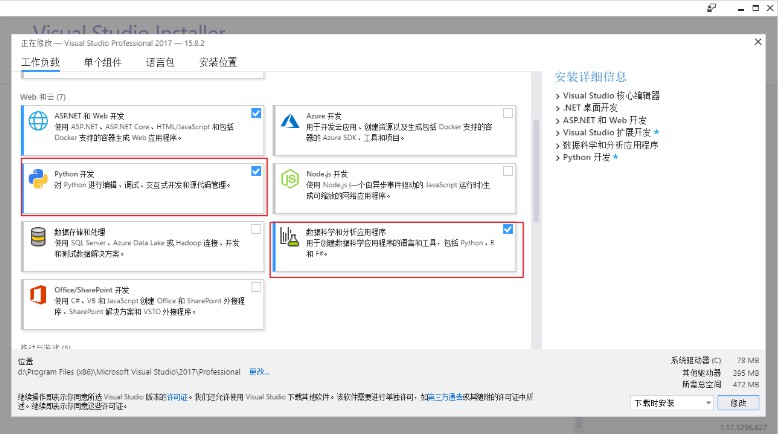
Task: Click the Node.js hexagon icon
Action: tap(290, 180)
